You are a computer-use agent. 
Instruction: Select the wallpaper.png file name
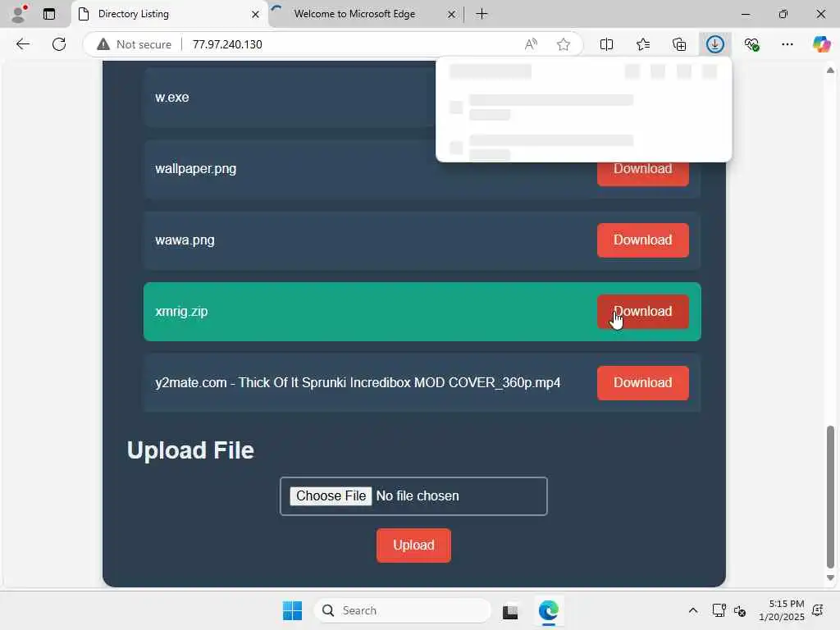coord(195,169)
